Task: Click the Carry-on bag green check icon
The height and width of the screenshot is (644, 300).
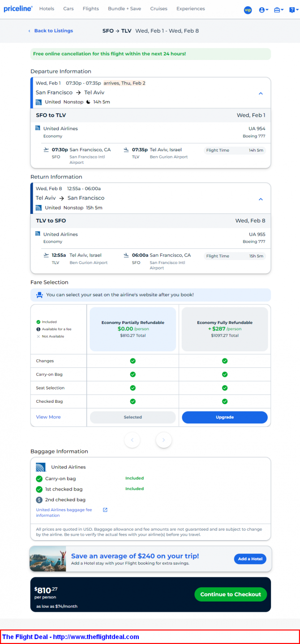Action: (x=39, y=478)
